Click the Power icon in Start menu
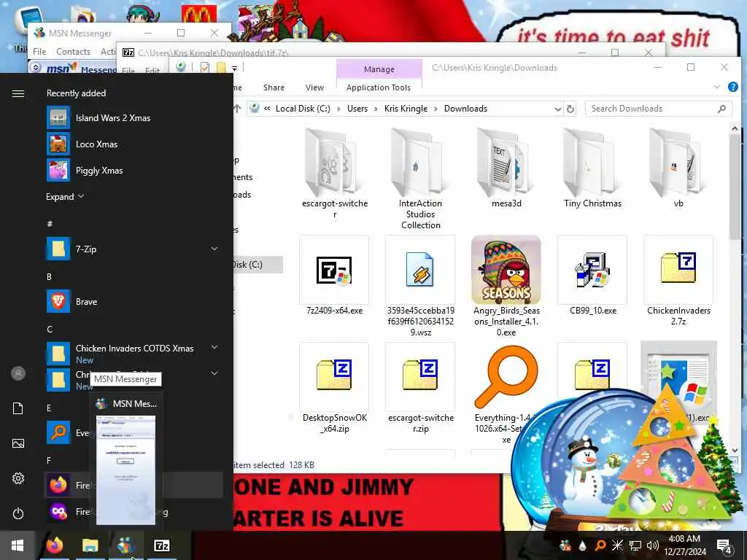This screenshot has width=747, height=560. (18, 513)
